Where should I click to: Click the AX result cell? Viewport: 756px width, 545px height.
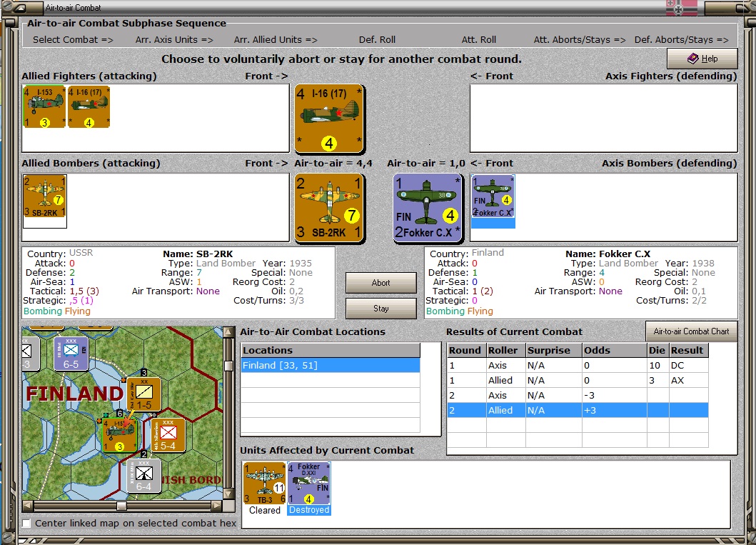pos(688,381)
